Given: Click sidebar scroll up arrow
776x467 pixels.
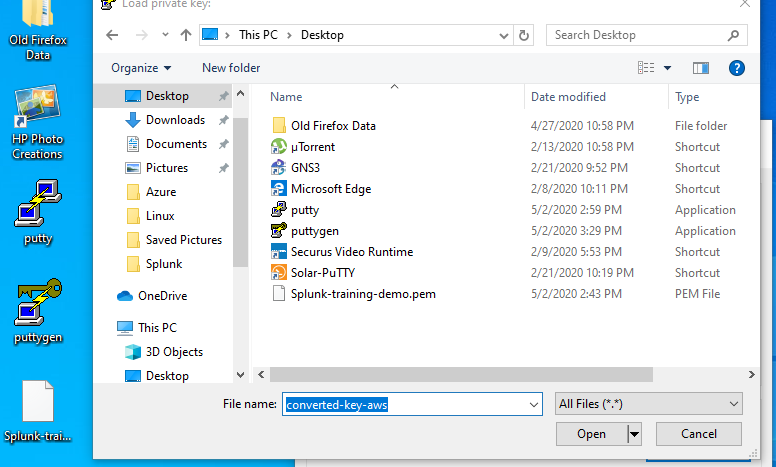Looking at the screenshot, I should (241, 93).
